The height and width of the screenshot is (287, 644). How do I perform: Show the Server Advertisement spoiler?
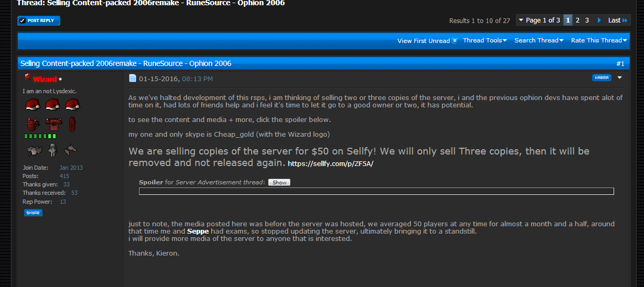[279, 182]
